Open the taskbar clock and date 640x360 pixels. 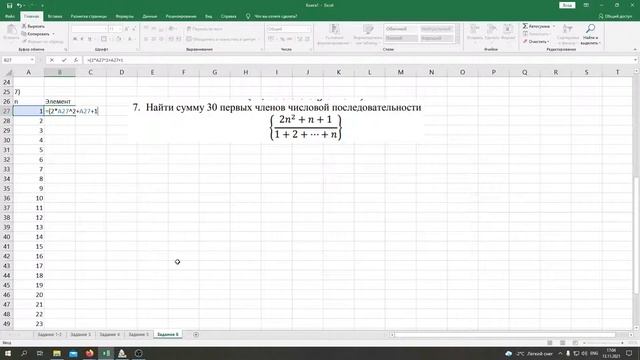pos(611,353)
